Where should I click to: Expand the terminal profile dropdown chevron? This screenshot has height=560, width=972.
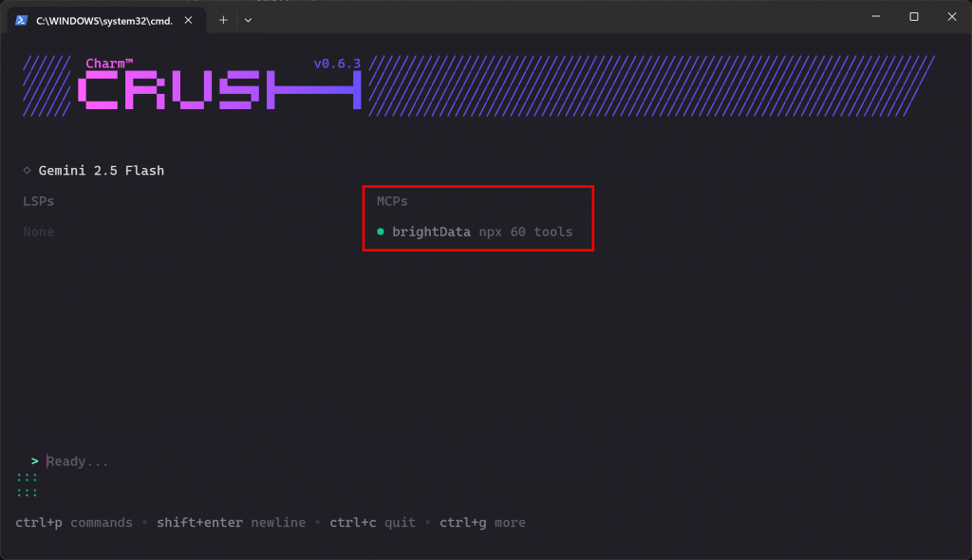(x=248, y=19)
